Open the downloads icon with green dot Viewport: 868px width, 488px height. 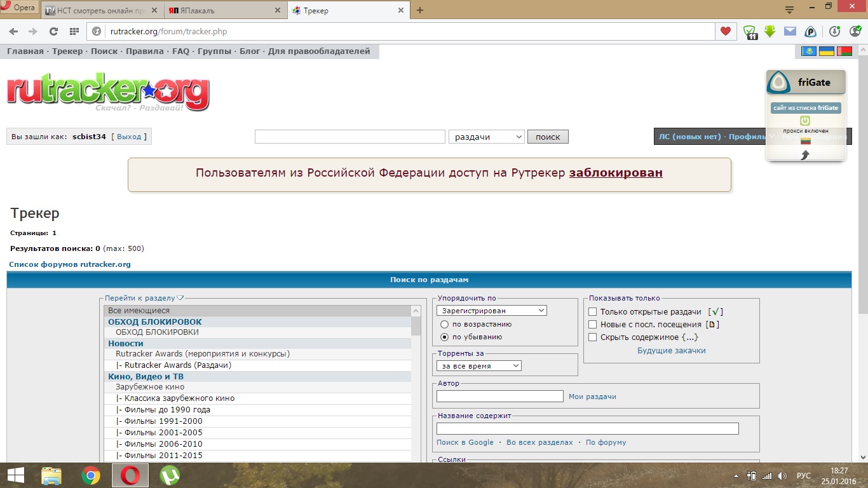[835, 31]
